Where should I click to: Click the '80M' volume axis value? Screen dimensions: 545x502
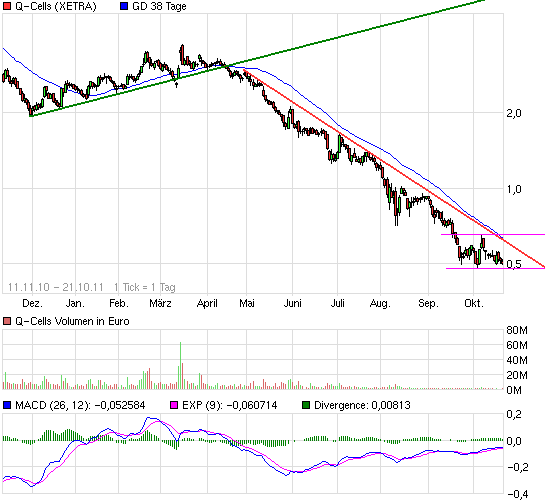coord(517,330)
